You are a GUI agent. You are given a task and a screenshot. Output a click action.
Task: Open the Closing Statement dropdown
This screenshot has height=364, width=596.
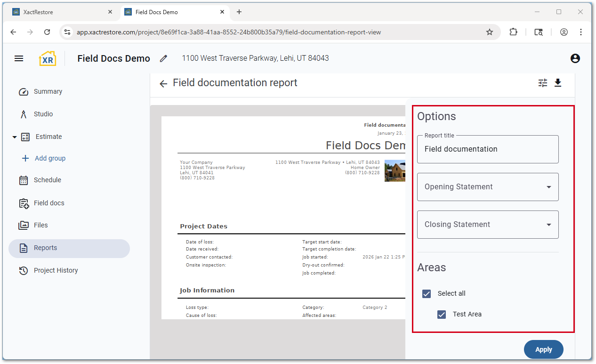point(488,225)
